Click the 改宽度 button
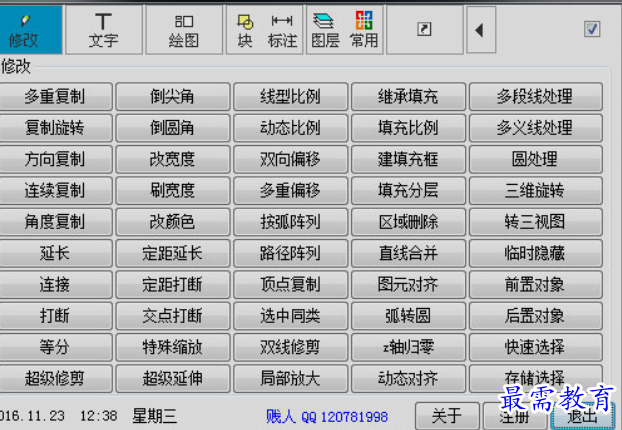This screenshot has height=430, width=622. [173, 159]
